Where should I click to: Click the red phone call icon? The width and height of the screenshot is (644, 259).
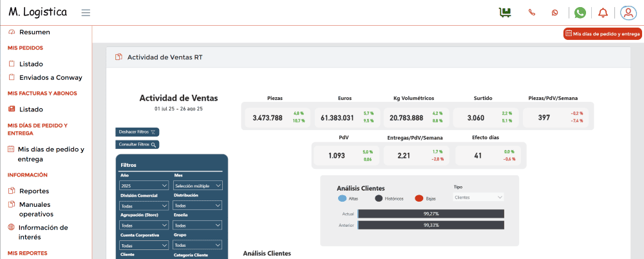(x=531, y=12)
